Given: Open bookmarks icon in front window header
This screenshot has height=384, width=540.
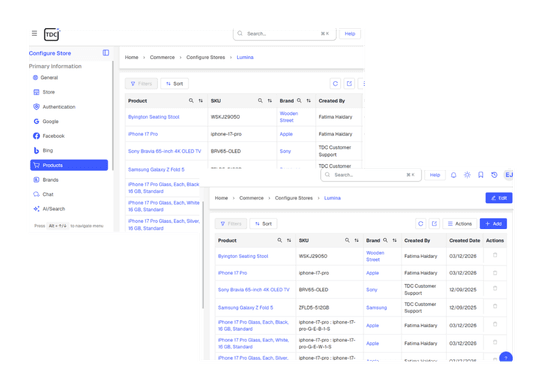Looking at the screenshot, I should click(481, 175).
